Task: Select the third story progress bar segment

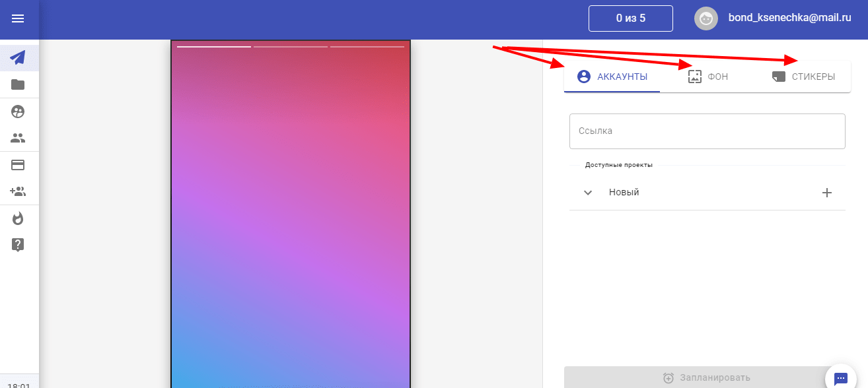Action: coord(367,47)
